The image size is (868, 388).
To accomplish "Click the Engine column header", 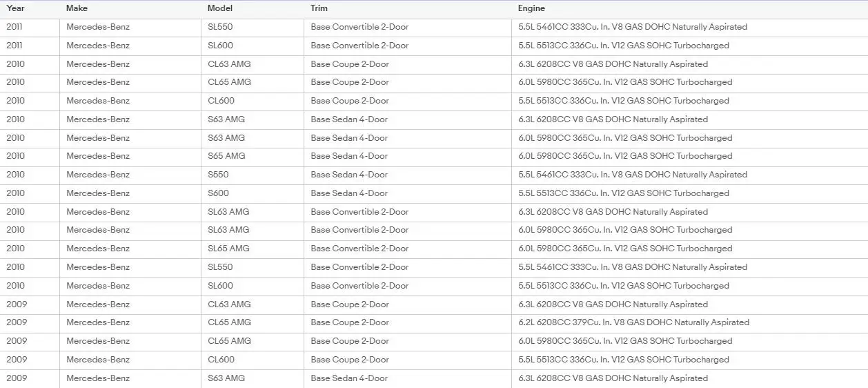I will pos(690,9).
